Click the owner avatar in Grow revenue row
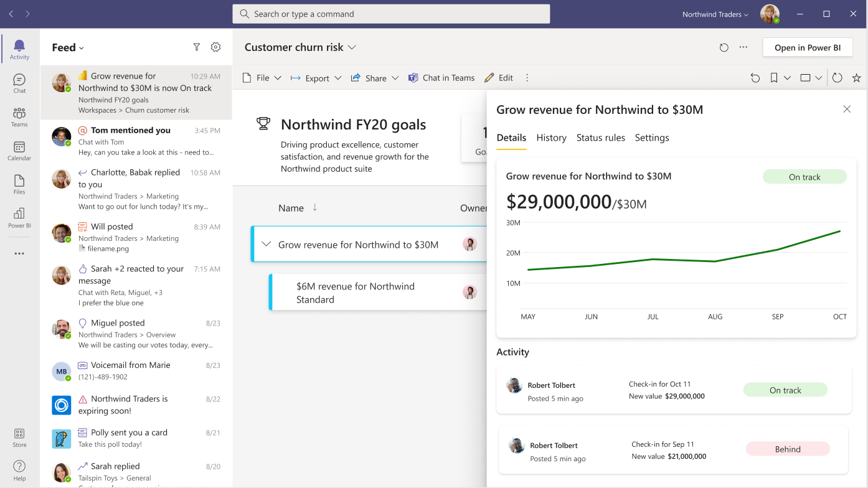 [470, 244]
